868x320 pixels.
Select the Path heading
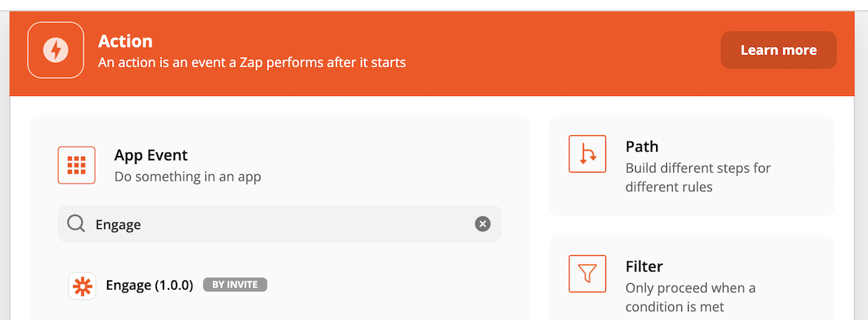tap(642, 147)
